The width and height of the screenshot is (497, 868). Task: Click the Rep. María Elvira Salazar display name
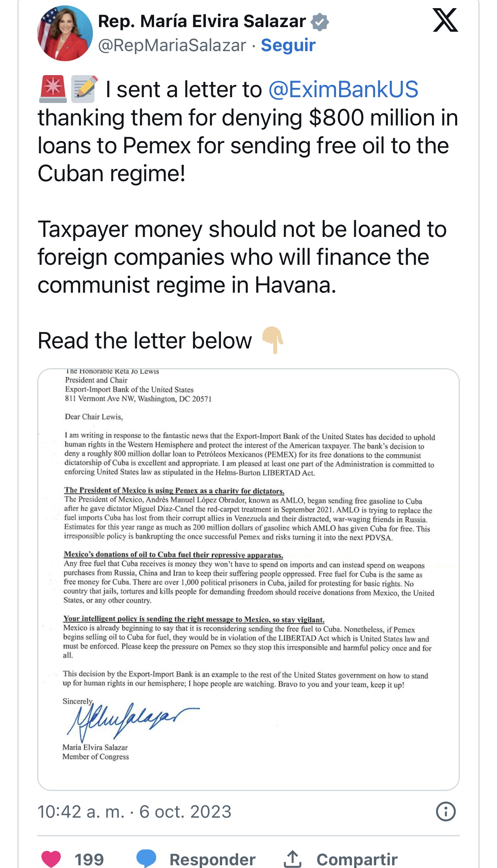(202, 21)
